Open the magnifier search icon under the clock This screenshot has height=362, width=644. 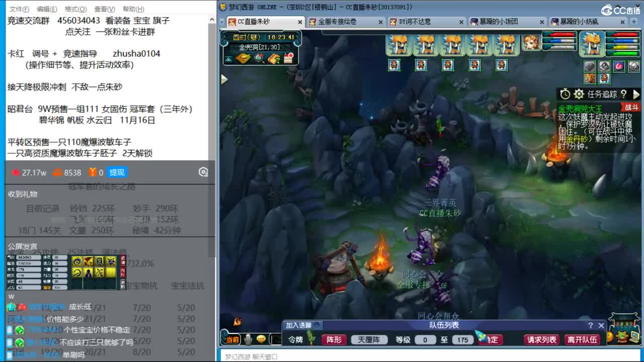coord(260,58)
